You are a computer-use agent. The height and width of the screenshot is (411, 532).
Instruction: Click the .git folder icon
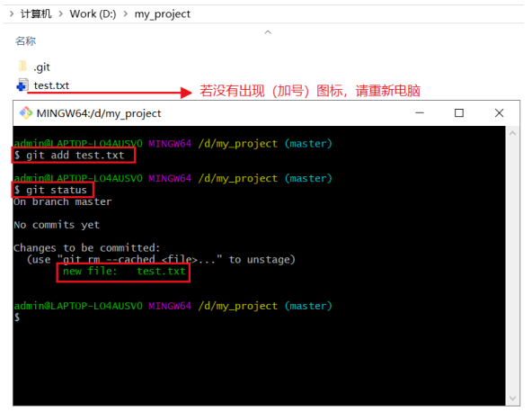(22, 67)
